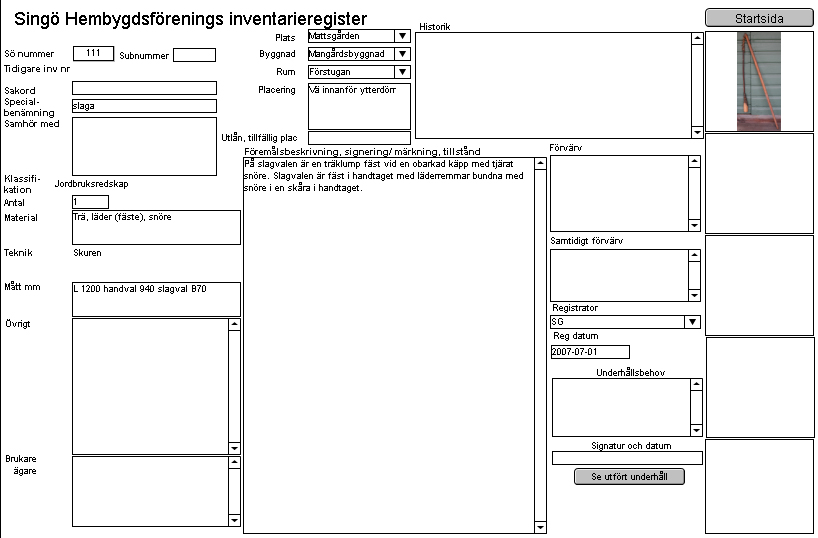Click the Brukare ägare text area

tap(150, 492)
